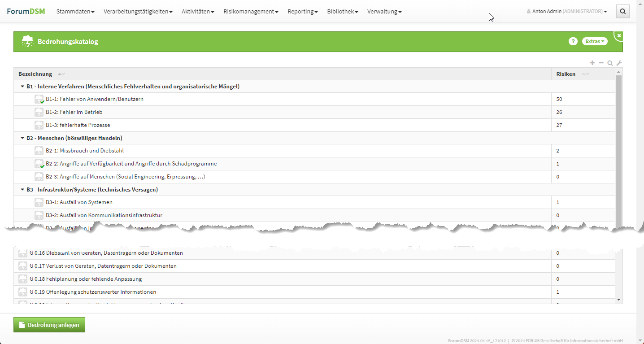Click the Bedrohung anlegen button
Screen dimensions: 644x344
pyautogui.click(x=49, y=325)
